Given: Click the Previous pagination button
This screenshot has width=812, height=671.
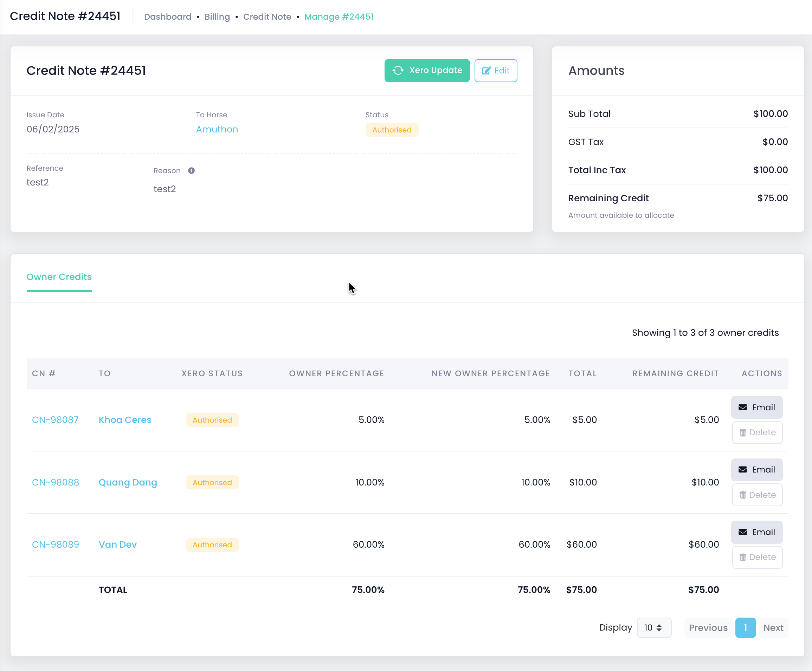Looking at the screenshot, I should pyautogui.click(x=708, y=628).
